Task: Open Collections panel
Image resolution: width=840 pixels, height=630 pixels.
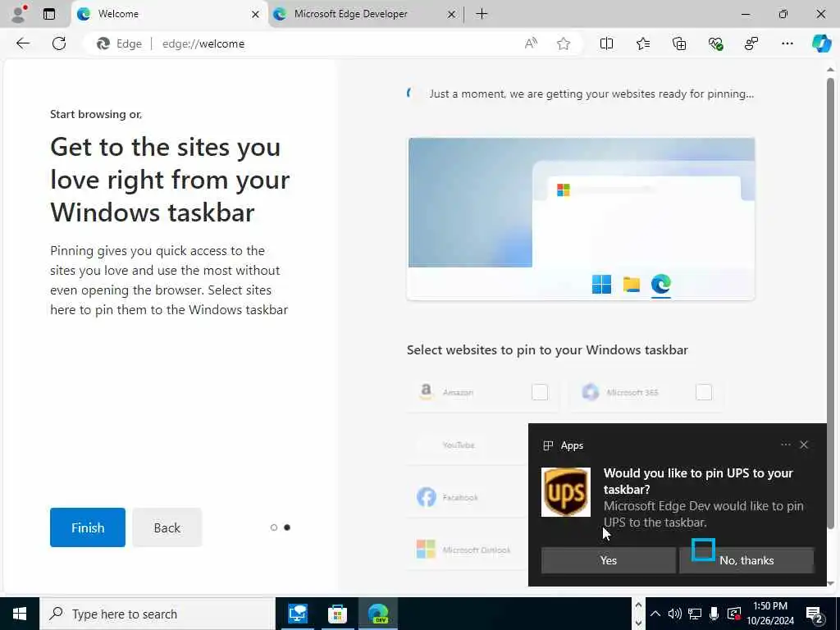Action: 678,43
